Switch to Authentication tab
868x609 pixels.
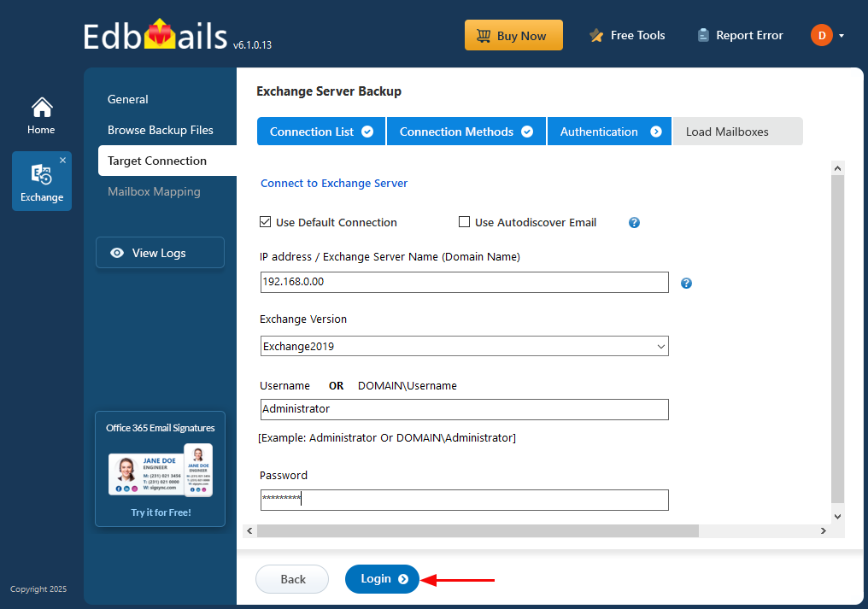609,132
